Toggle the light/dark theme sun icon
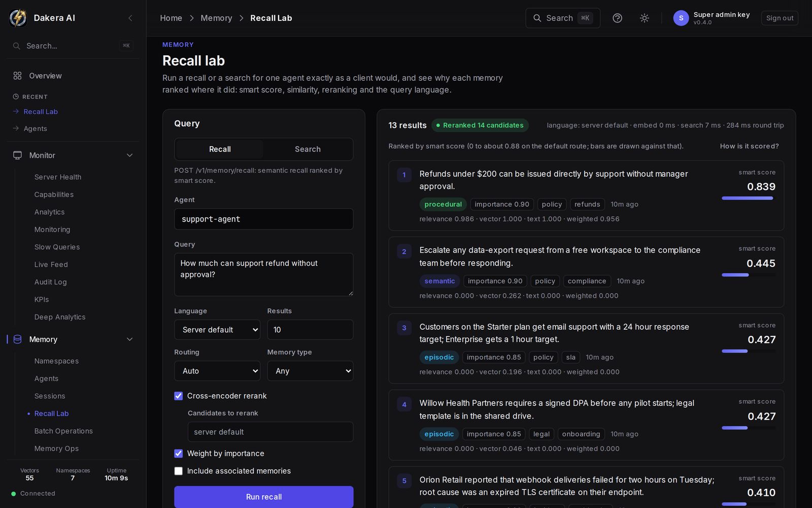The image size is (812, 508). pos(645,18)
